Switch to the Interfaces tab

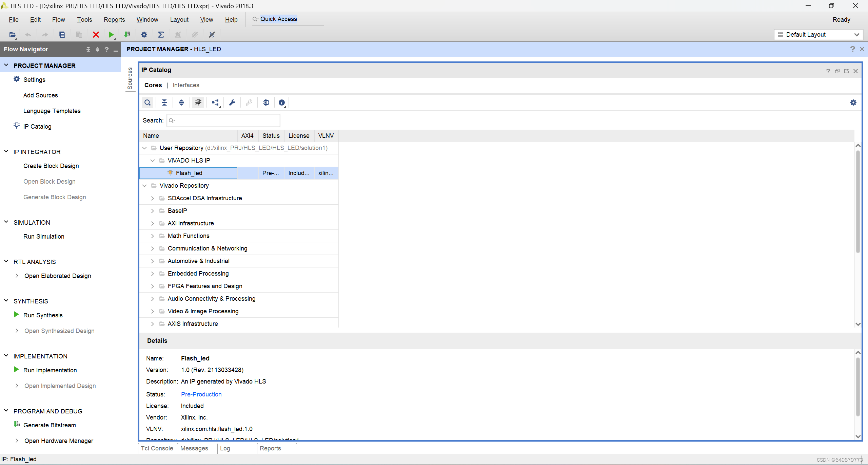click(186, 85)
